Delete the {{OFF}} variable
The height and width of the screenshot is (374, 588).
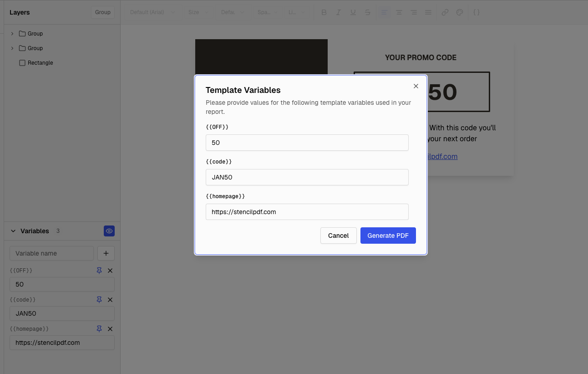click(110, 271)
